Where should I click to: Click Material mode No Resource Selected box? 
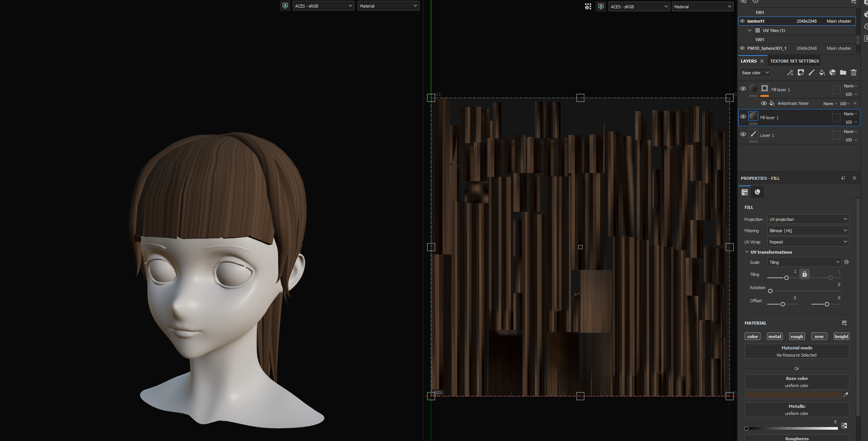(797, 351)
